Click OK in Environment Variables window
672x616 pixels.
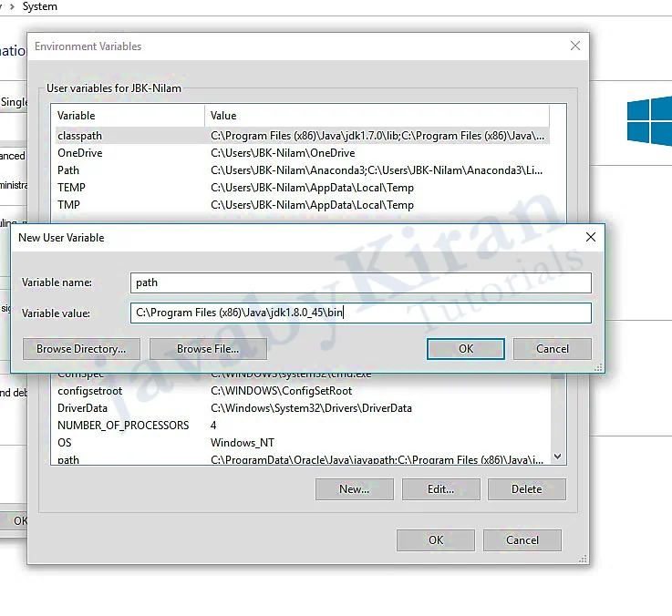tap(436, 540)
